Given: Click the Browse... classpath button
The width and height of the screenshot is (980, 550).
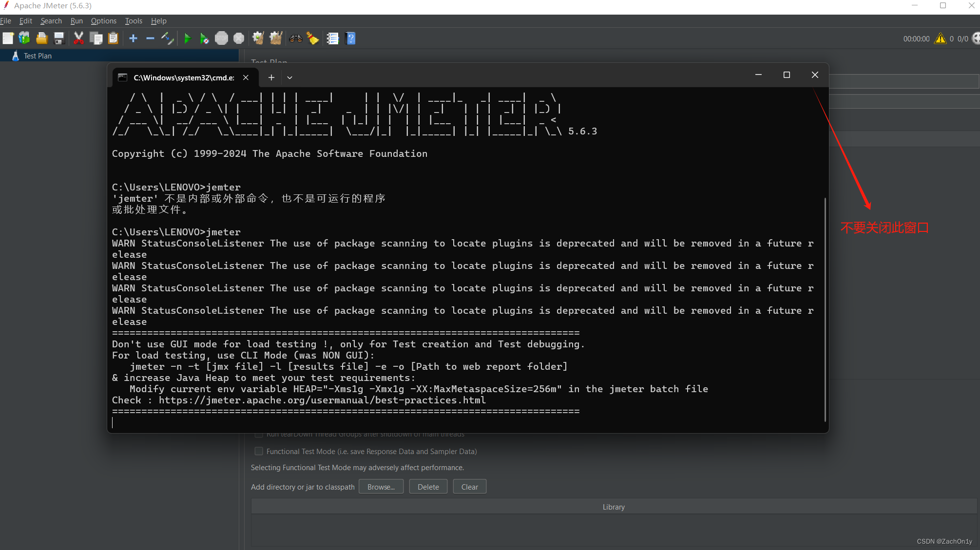Looking at the screenshot, I should pyautogui.click(x=381, y=487).
